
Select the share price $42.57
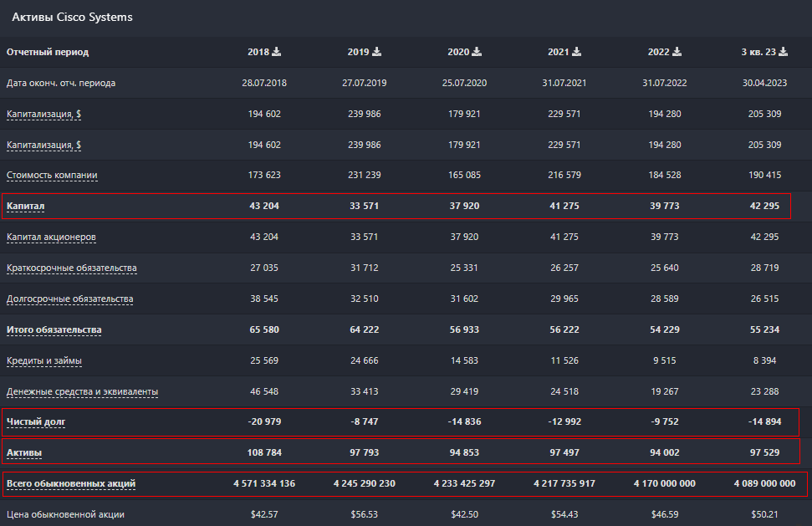tap(264, 514)
